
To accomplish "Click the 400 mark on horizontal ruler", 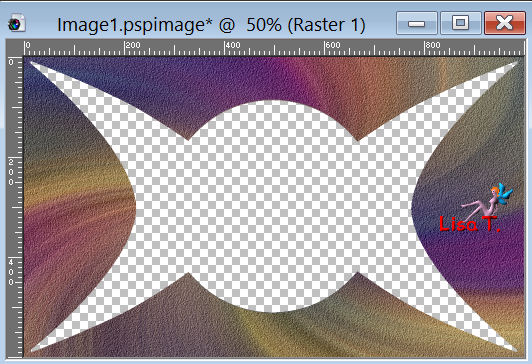I will [x=233, y=45].
